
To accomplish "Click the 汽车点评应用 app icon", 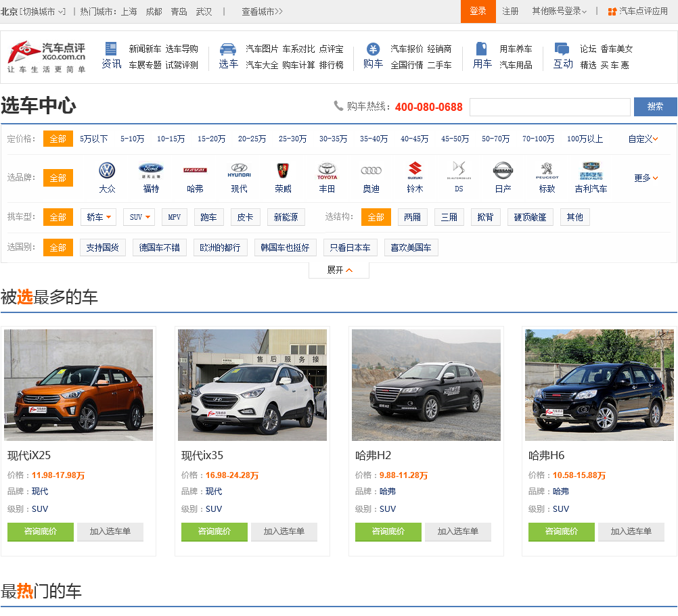I will [x=612, y=11].
